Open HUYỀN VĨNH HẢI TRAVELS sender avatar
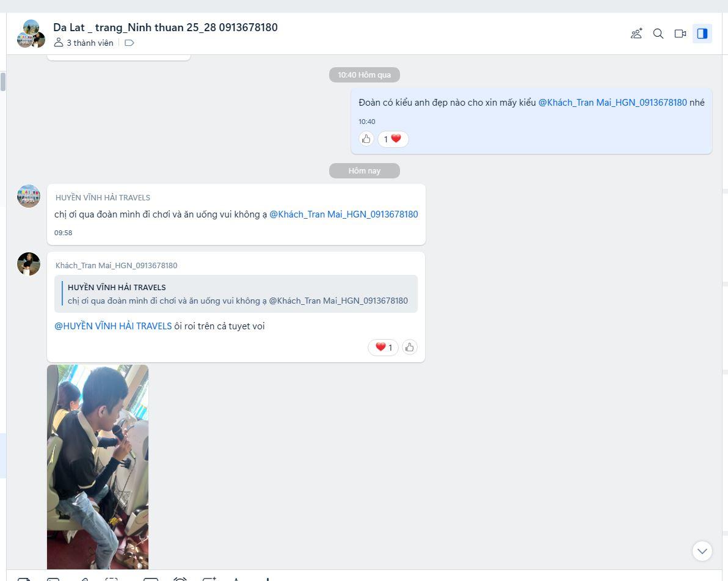This screenshot has width=728, height=581. click(29, 196)
